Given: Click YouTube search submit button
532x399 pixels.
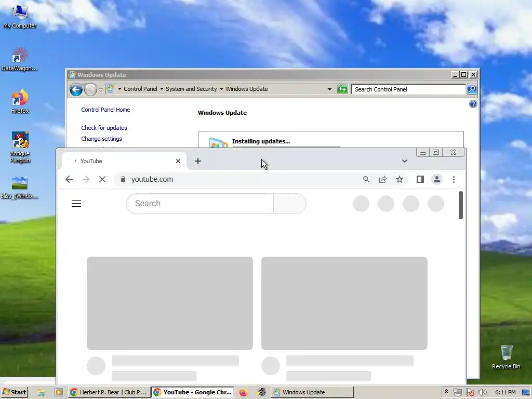Looking at the screenshot, I should [x=290, y=204].
